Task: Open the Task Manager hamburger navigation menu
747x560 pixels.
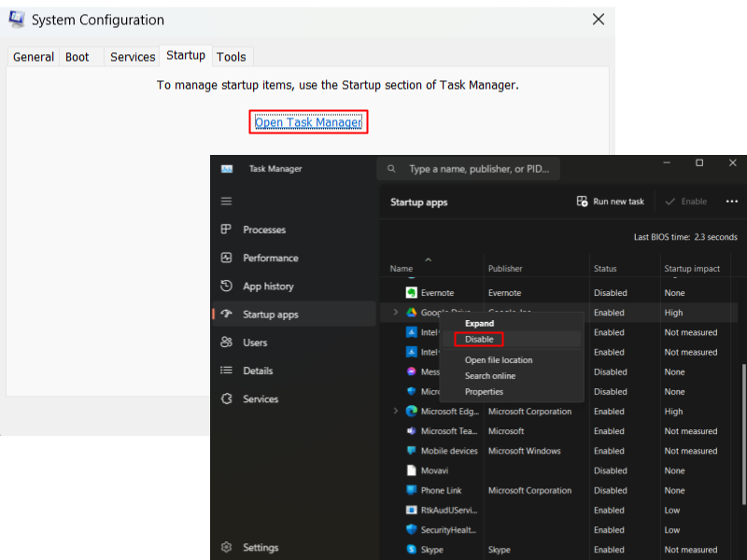Action: pos(226,201)
